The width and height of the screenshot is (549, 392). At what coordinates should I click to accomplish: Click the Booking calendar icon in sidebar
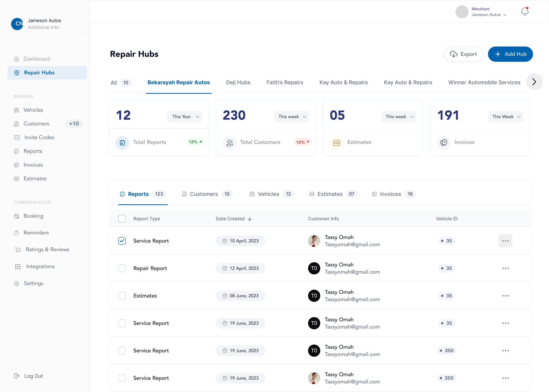tap(16, 216)
